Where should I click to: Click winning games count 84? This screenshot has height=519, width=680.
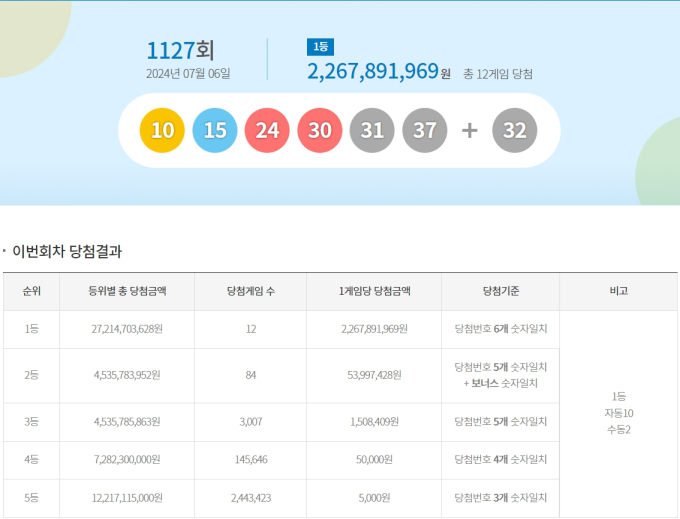[251, 375]
